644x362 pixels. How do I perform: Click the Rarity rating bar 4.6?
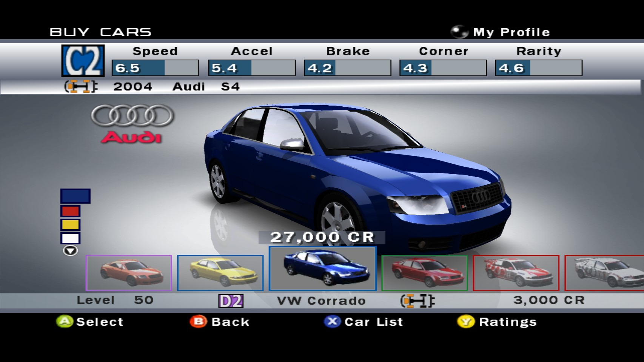539,68
